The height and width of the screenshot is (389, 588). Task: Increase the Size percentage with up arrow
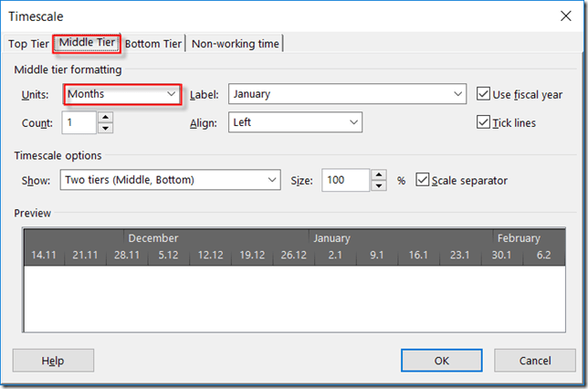click(x=379, y=175)
